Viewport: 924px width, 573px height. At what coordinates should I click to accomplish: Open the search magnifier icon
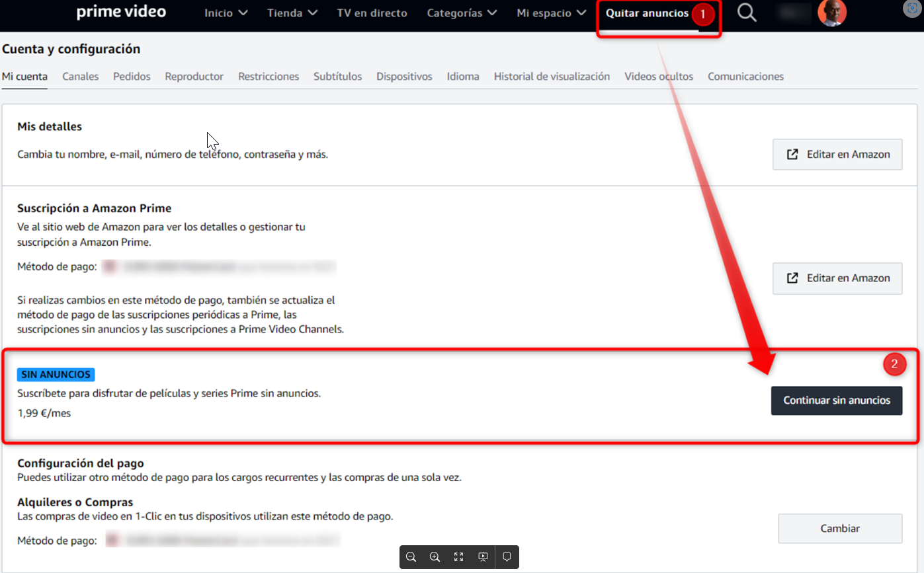click(x=747, y=13)
